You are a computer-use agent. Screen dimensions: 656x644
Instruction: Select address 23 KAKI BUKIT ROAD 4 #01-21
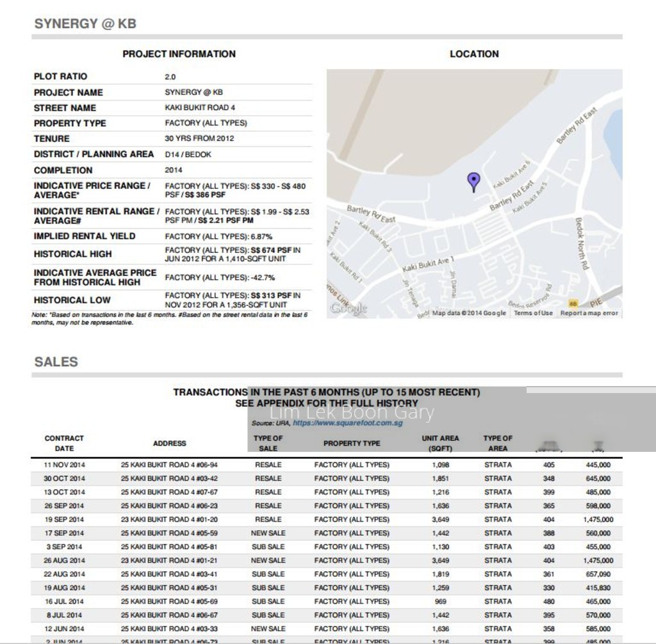169,560
